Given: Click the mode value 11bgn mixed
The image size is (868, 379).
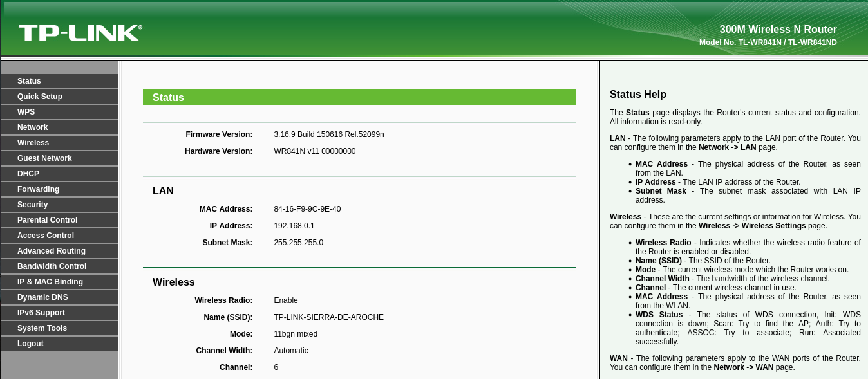Looking at the screenshot, I should pyautogui.click(x=296, y=334).
